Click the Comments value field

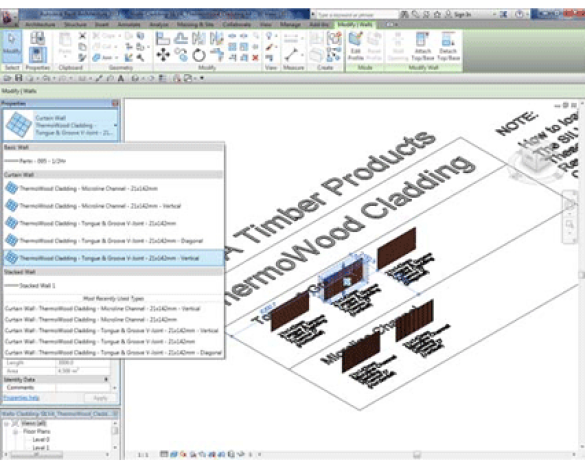pyautogui.click(x=83, y=387)
